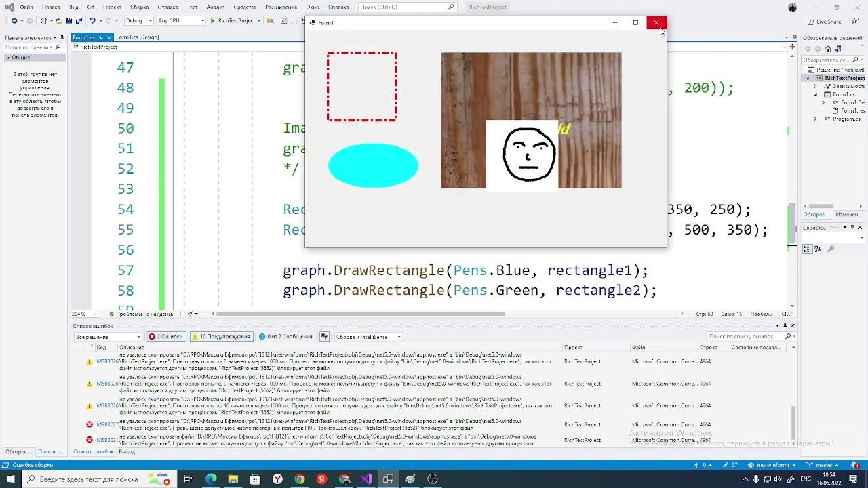The height and width of the screenshot is (488, 868).
Task: Open the Все решение scope dropdown
Action: point(108,337)
